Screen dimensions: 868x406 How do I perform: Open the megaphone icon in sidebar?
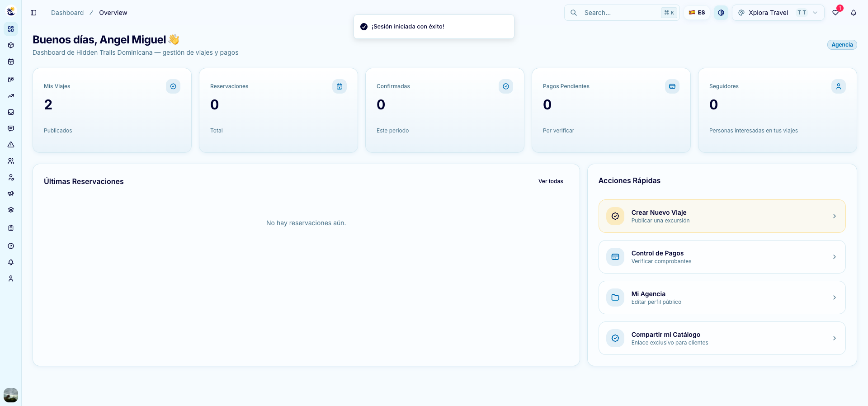(x=11, y=194)
